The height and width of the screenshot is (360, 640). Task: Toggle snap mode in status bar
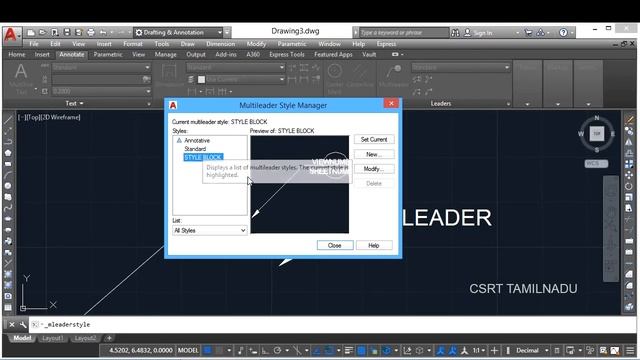(220, 350)
